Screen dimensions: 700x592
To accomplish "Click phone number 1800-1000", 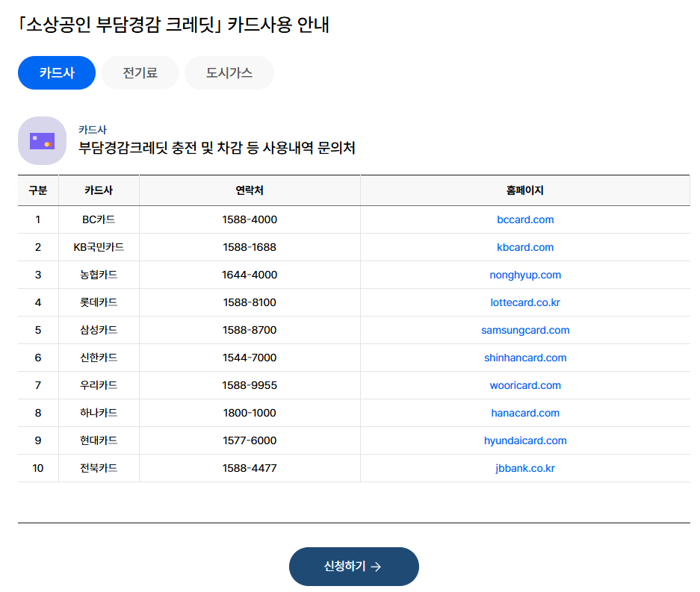I will (250, 413).
